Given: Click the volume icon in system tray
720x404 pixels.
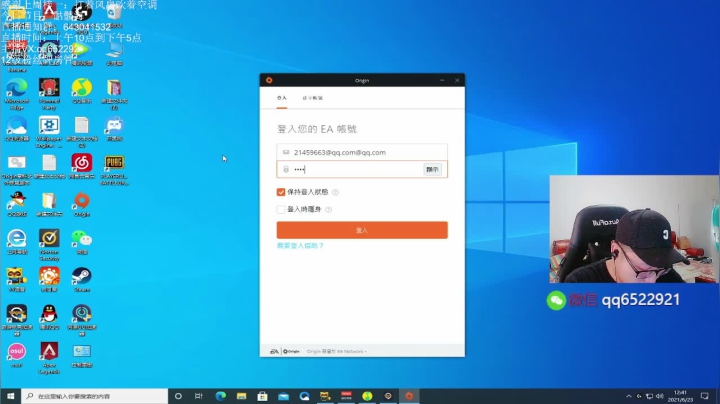Looking at the screenshot, I should point(660,396).
